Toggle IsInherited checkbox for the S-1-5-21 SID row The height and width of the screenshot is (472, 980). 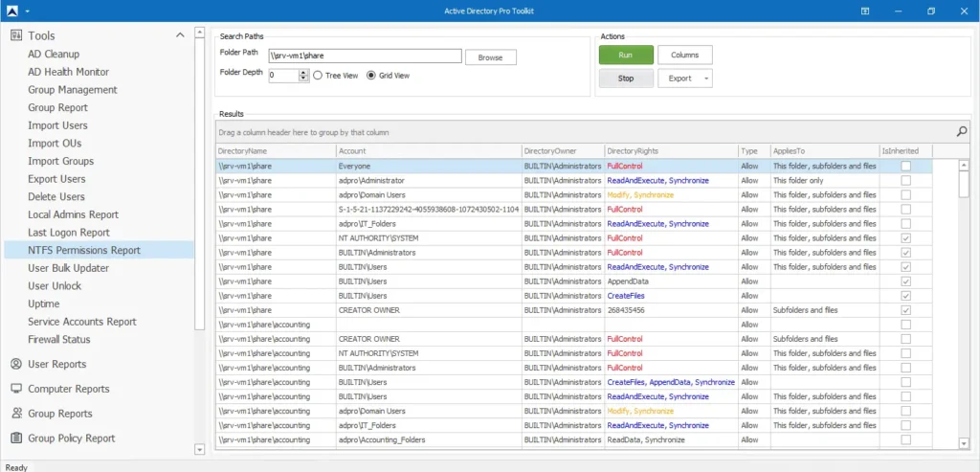tap(905, 210)
